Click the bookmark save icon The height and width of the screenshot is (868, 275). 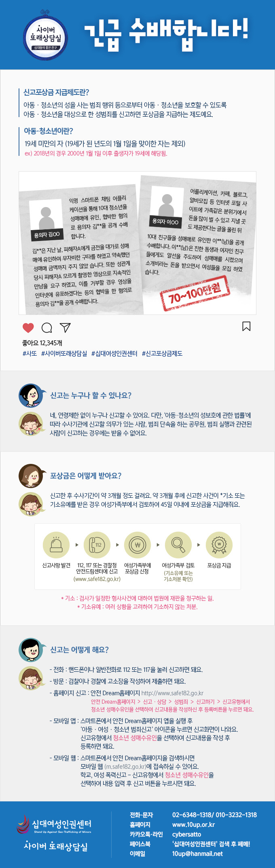[x=246, y=326]
